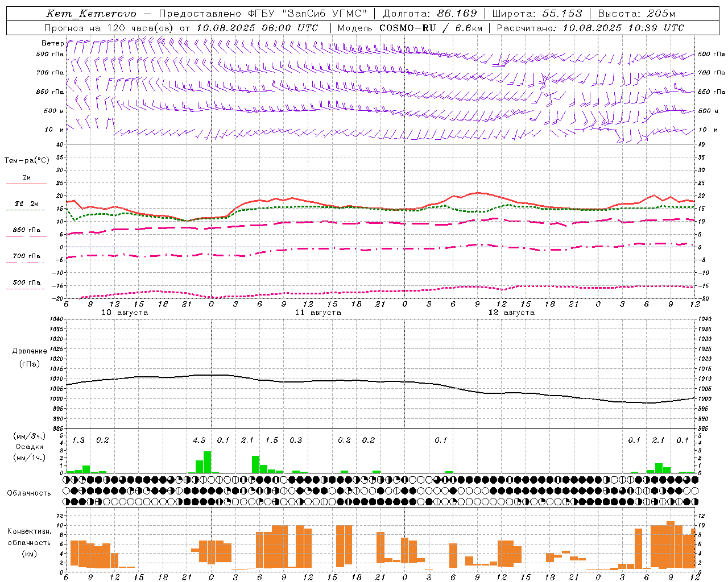
Task: Click 500 гПа label in temperature legend
Action: click(27, 282)
